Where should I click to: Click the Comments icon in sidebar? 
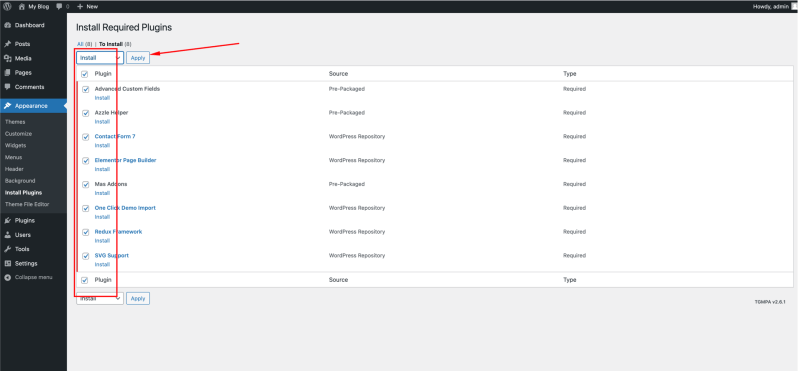coord(8,87)
